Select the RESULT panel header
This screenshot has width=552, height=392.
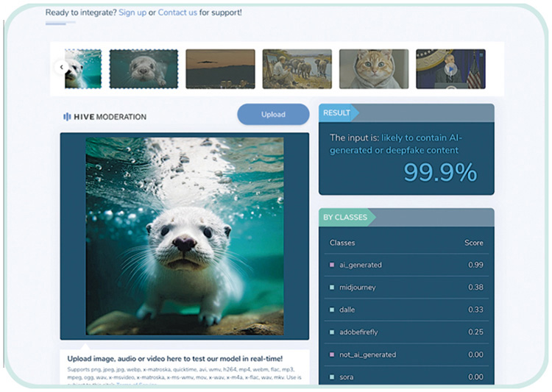(339, 113)
